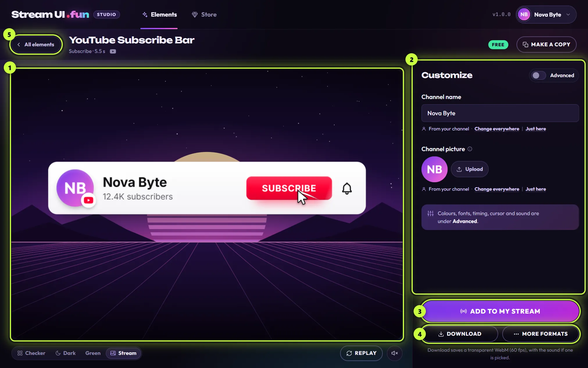Select the Green background option

(x=93, y=353)
